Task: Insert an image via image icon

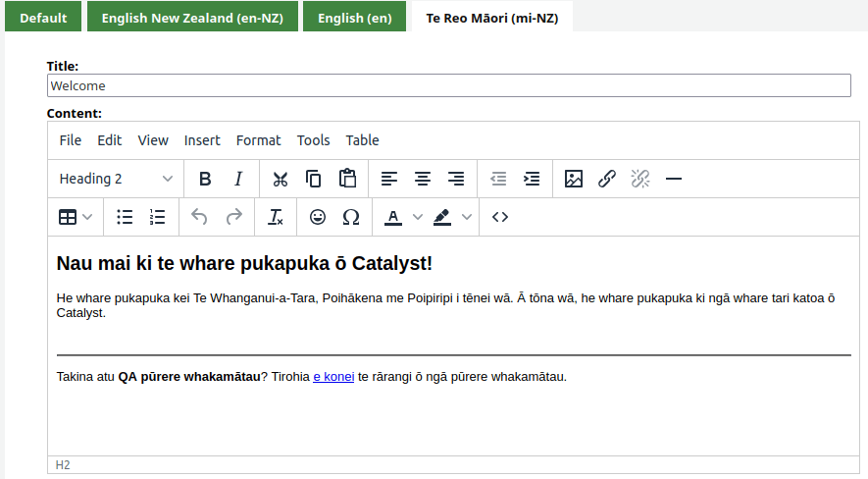Action: coord(574,179)
